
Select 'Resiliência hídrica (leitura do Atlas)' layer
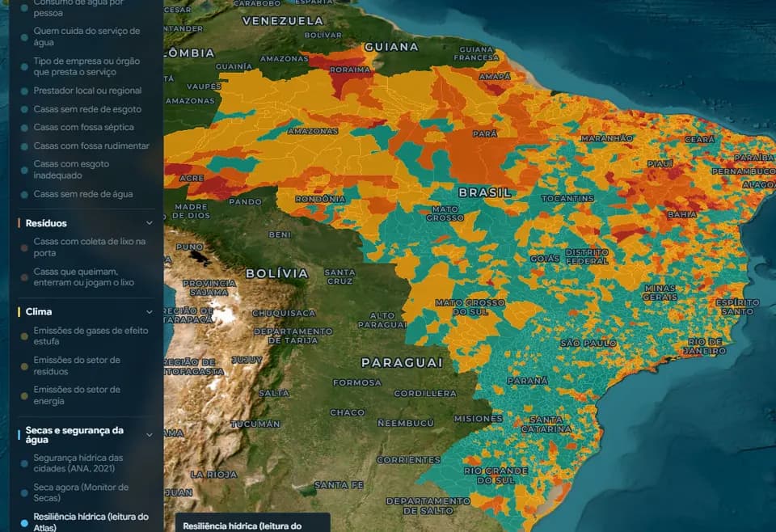(84, 522)
